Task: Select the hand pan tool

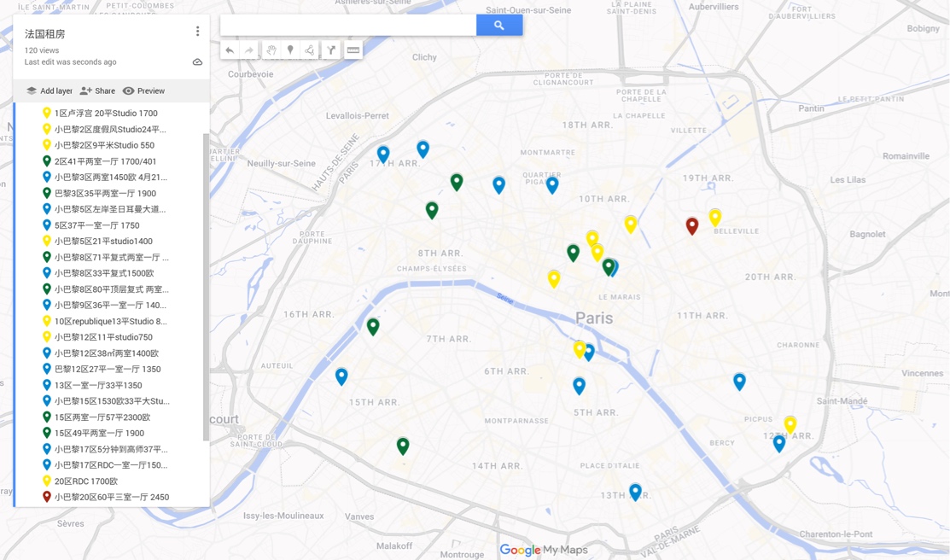Action: (271, 50)
